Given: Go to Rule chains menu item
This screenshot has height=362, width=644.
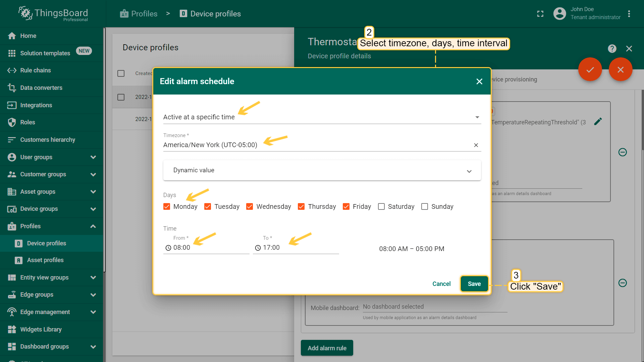Looking at the screenshot, I should (x=52, y=70).
